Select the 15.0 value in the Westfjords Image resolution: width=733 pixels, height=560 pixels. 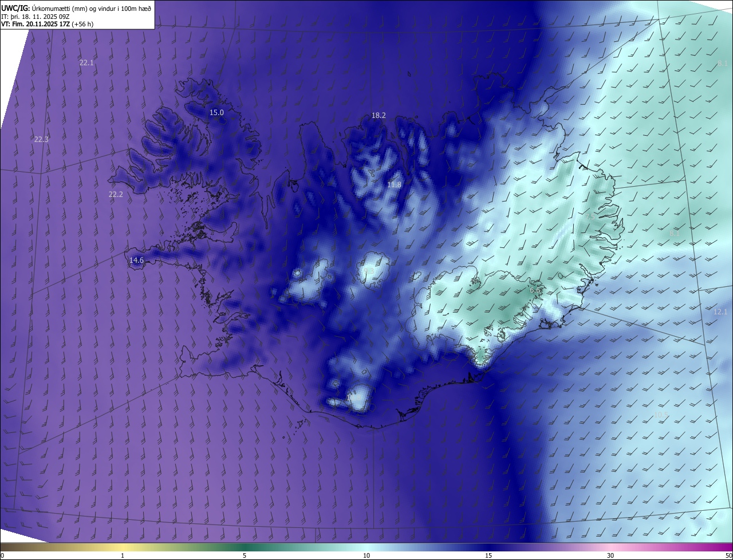[x=216, y=113]
